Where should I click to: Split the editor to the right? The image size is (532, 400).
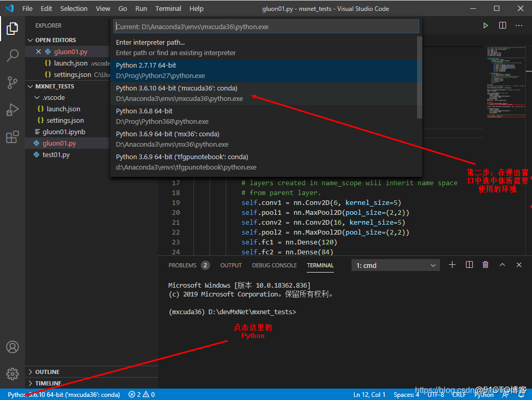pos(502,25)
